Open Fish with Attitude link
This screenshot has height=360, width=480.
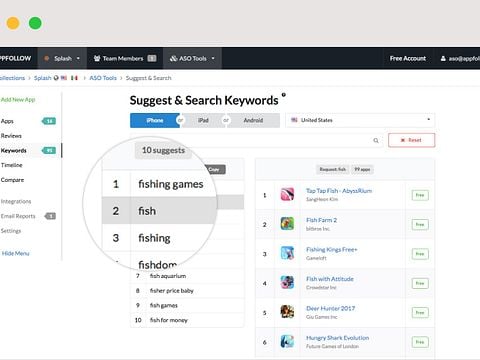(330, 279)
